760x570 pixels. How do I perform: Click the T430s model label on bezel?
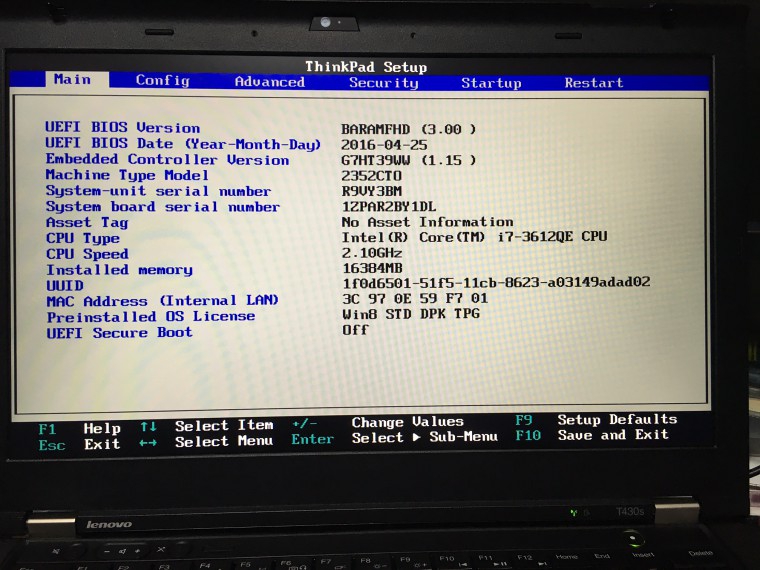click(x=630, y=511)
